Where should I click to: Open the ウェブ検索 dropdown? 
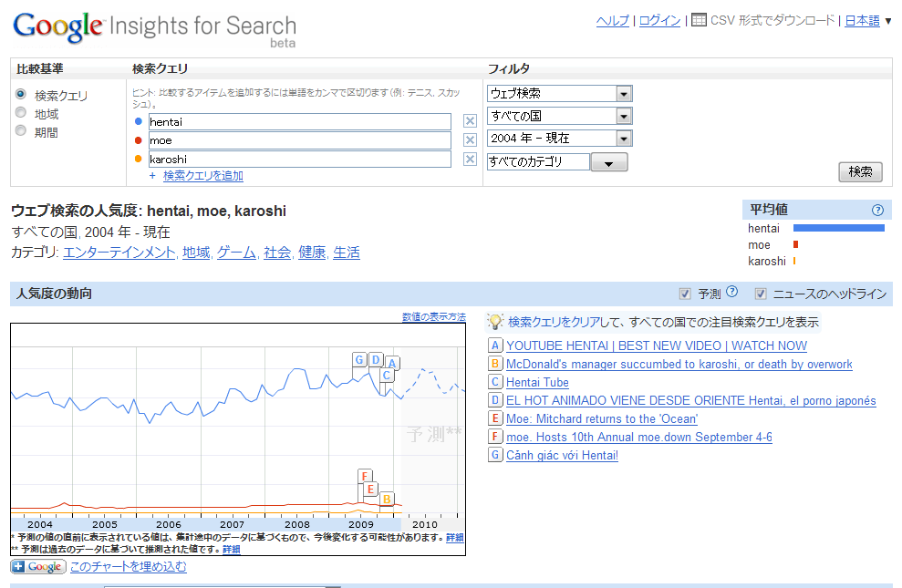click(560, 93)
